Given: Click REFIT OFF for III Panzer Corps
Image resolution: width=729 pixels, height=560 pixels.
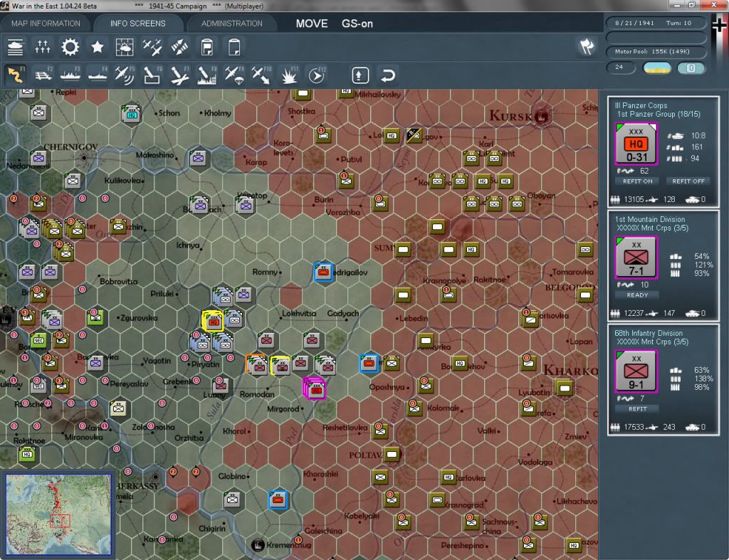Looking at the screenshot, I should [x=688, y=181].
